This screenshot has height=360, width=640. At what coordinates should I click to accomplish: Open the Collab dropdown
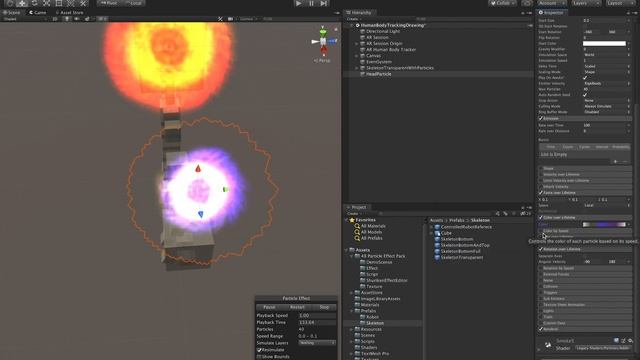pos(503,3)
